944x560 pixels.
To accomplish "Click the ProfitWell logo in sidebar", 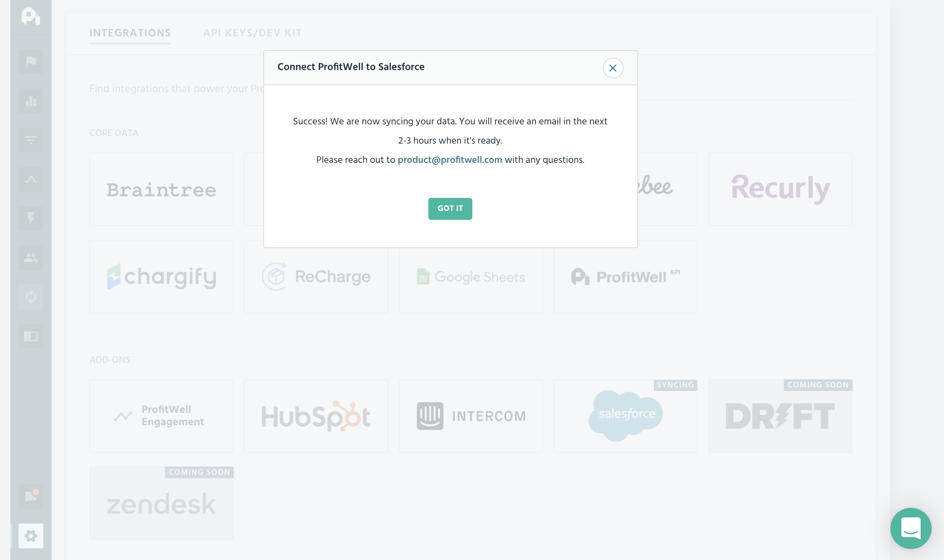I will coord(31,16).
